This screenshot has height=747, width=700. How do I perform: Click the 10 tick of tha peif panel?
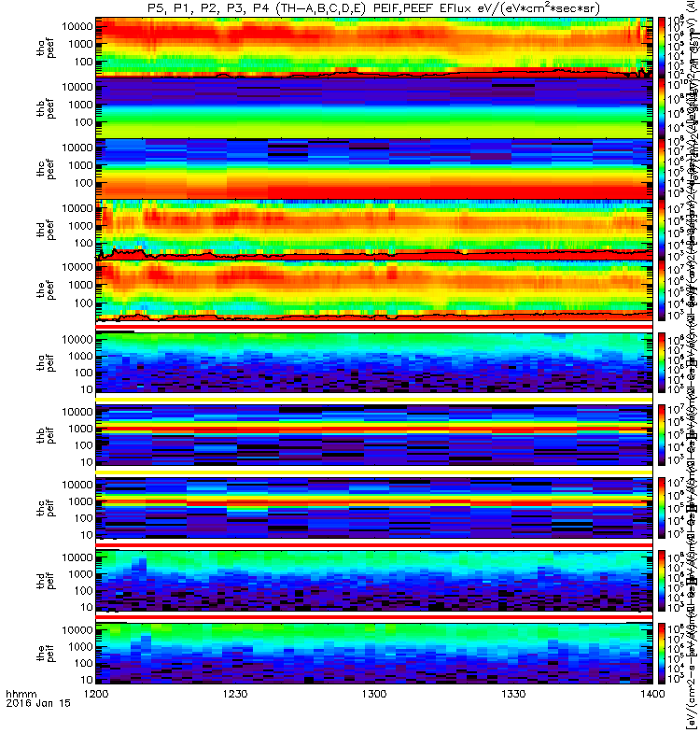click(x=86, y=389)
